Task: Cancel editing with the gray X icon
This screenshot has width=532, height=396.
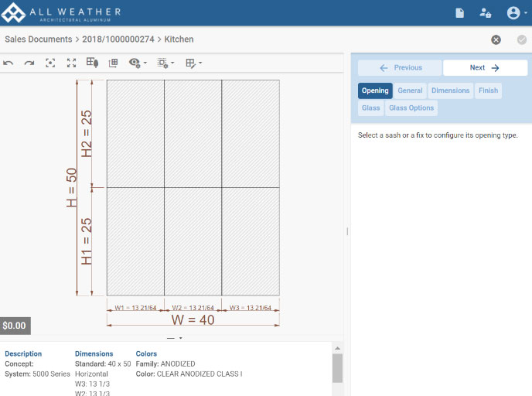Action: [x=496, y=39]
